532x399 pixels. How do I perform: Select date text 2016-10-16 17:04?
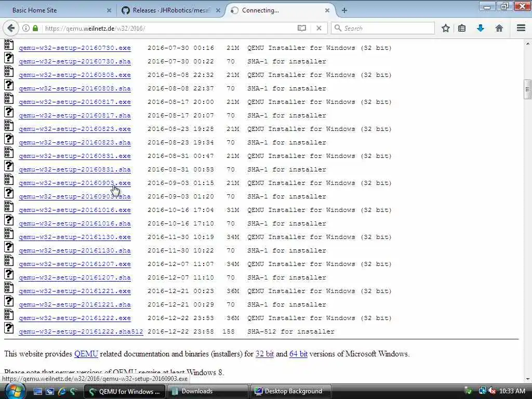click(x=181, y=210)
